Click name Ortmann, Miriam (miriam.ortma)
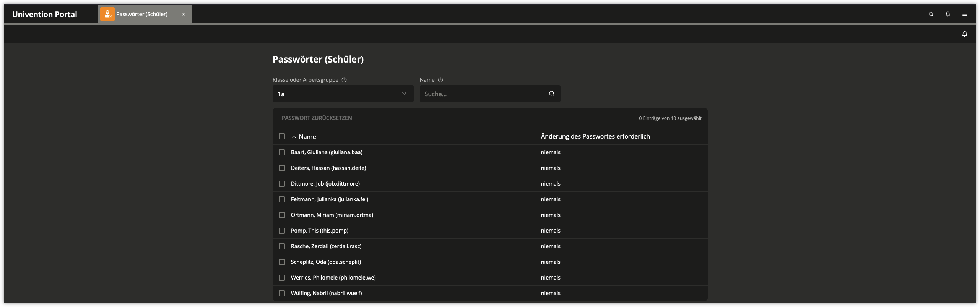Screen dimensions: 980x307 coord(332,215)
